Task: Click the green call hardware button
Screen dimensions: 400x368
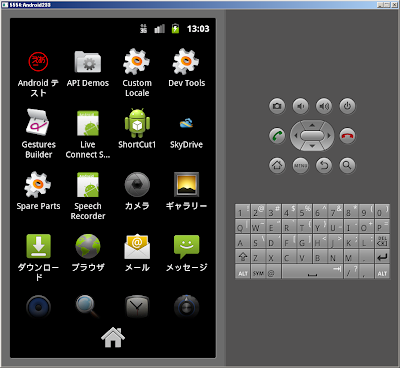Action: coord(277,136)
